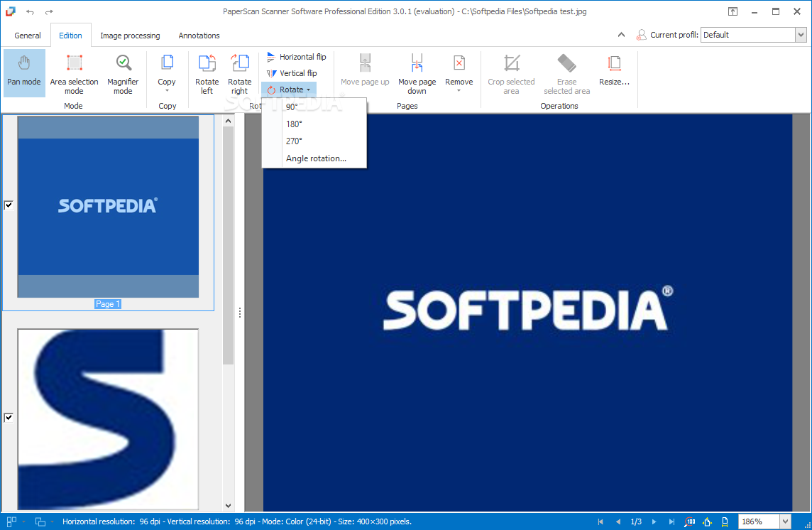The height and width of the screenshot is (530, 812).
Task: Switch to the General tab
Action: tap(28, 36)
